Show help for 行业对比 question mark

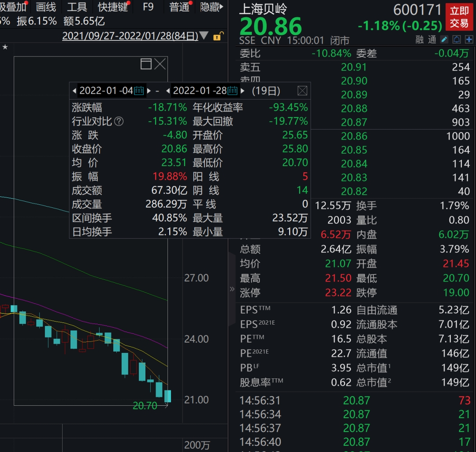(119, 121)
